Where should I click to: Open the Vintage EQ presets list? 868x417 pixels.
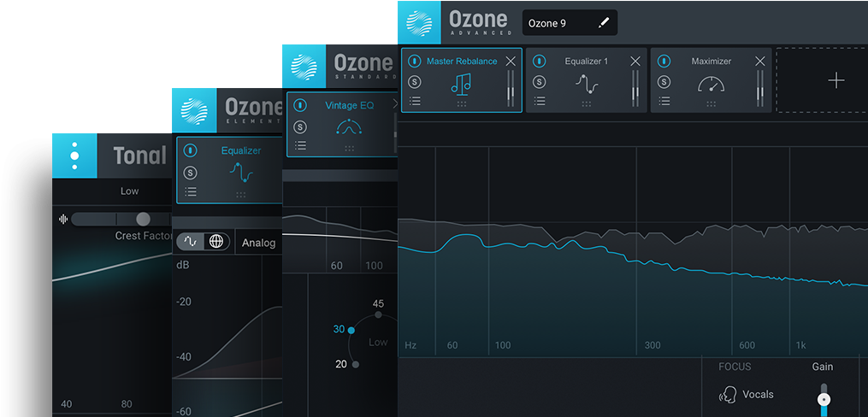(x=300, y=145)
